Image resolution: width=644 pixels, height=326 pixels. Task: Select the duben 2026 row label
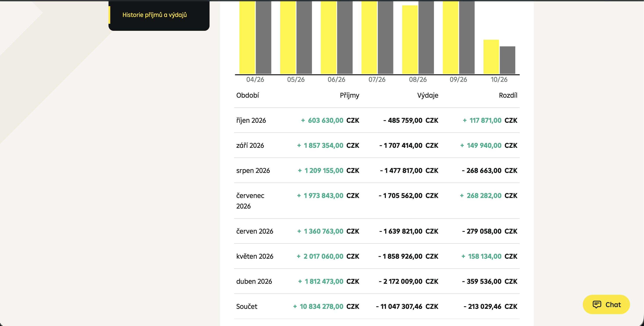click(x=254, y=281)
